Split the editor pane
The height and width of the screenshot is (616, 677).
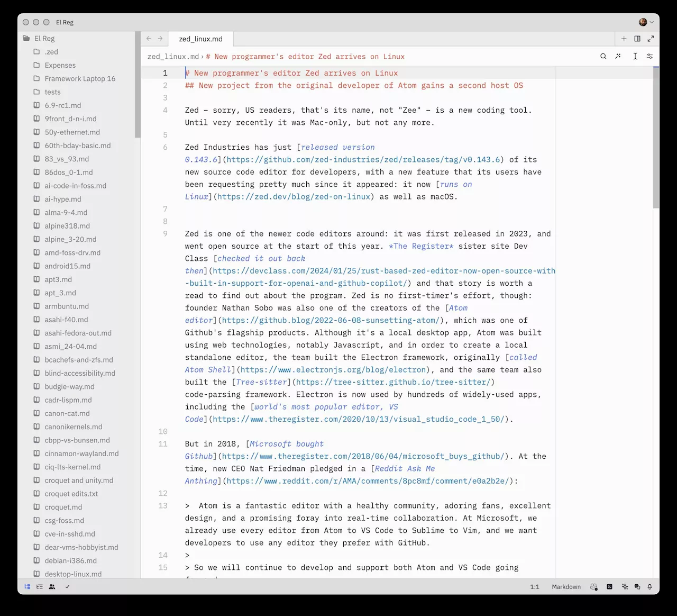pos(637,39)
